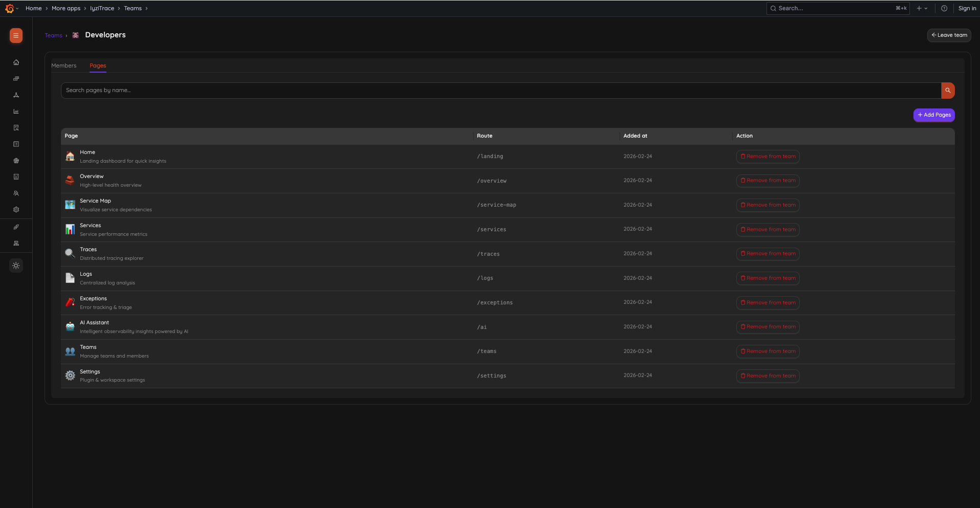Open Home from the sidebar house icon
The width and height of the screenshot is (980, 508).
pos(16,62)
